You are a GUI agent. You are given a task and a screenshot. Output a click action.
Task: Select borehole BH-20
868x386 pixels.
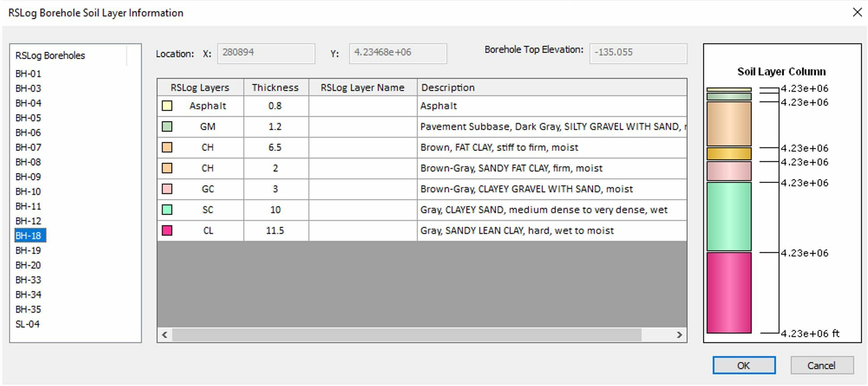click(x=28, y=265)
